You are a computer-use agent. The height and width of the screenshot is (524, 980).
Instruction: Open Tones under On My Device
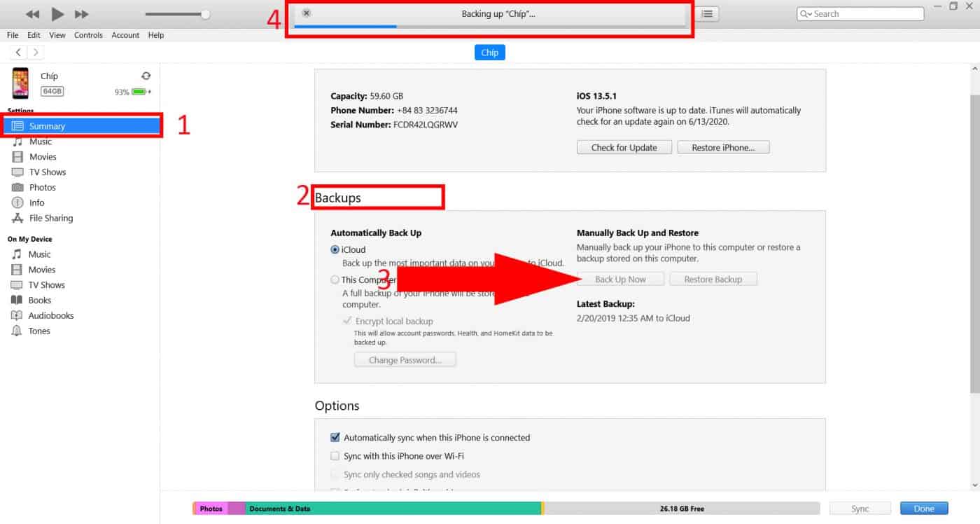point(39,331)
